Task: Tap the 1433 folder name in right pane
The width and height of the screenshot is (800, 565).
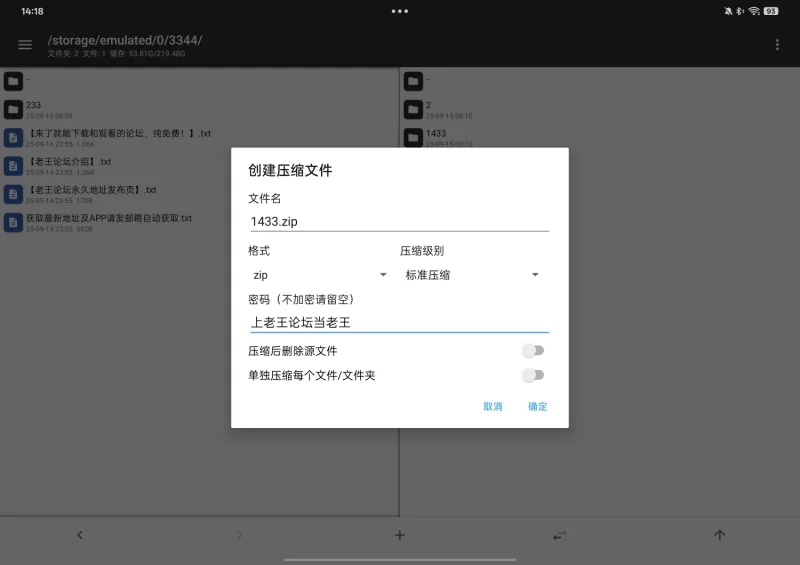Action: [436, 134]
